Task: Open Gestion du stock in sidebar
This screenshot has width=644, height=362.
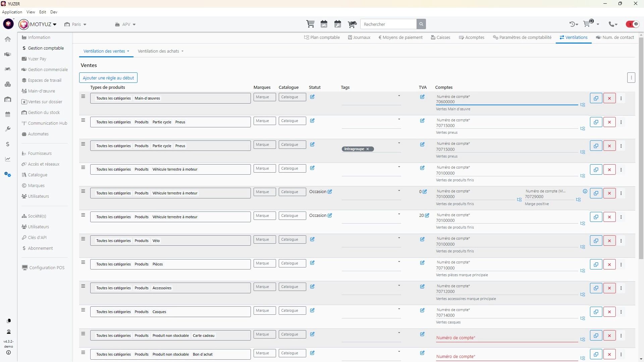Action: coord(44,113)
